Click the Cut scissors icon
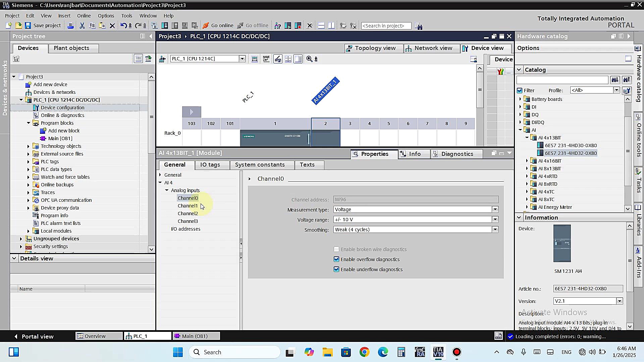 [x=82, y=25]
